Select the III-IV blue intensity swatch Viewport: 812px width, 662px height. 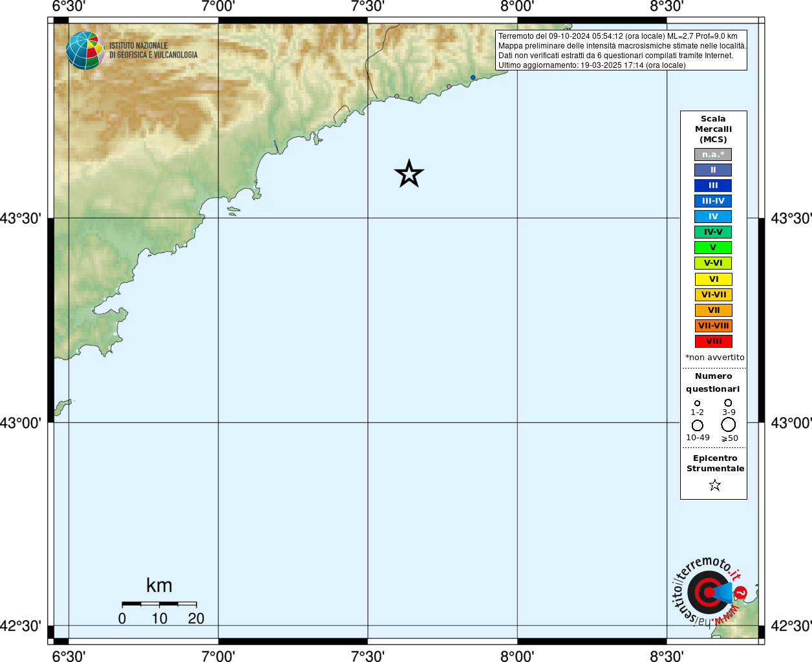713,201
